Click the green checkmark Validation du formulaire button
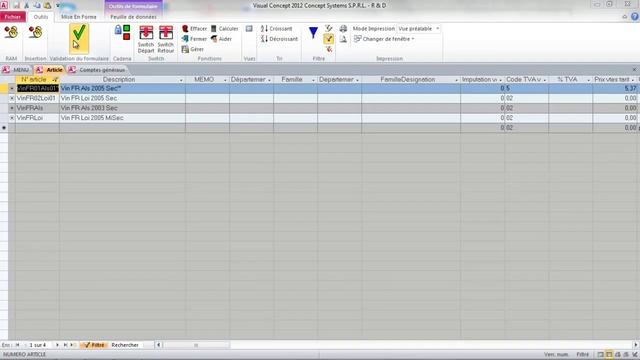This screenshot has width=640, height=360. (79, 38)
